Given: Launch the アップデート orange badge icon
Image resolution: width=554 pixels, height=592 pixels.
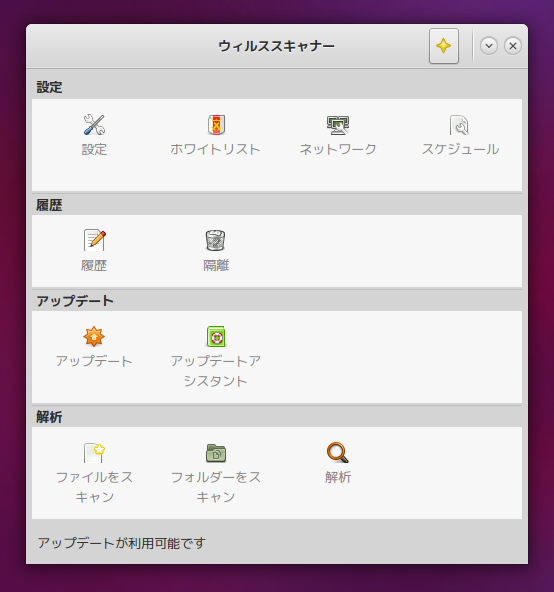Looking at the screenshot, I should point(94,336).
